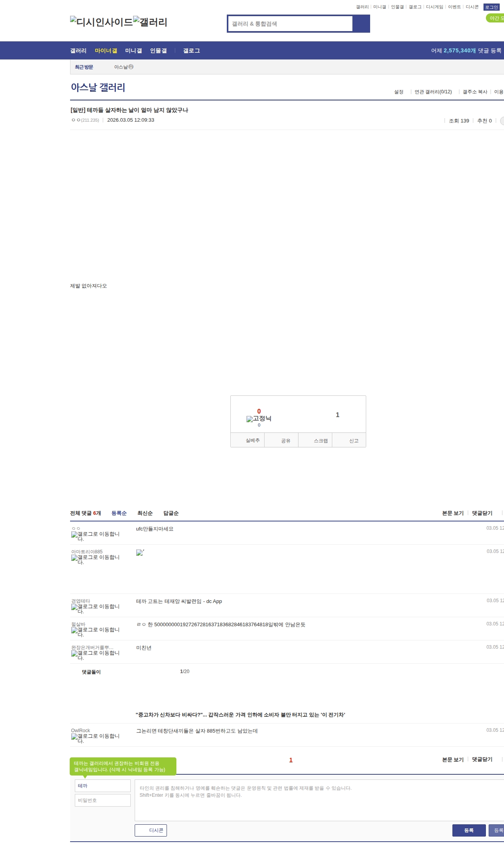
Task: Submit comment with dark blue 등록 button
Action: pos(469,830)
